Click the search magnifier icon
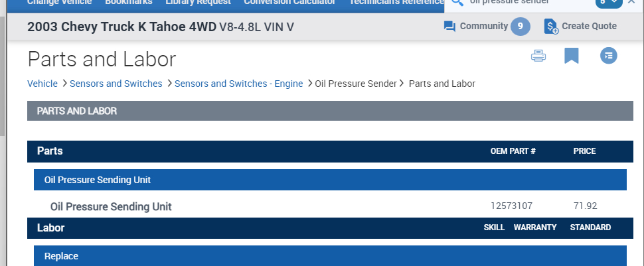The width and height of the screenshot is (644, 266). (x=457, y=2)
